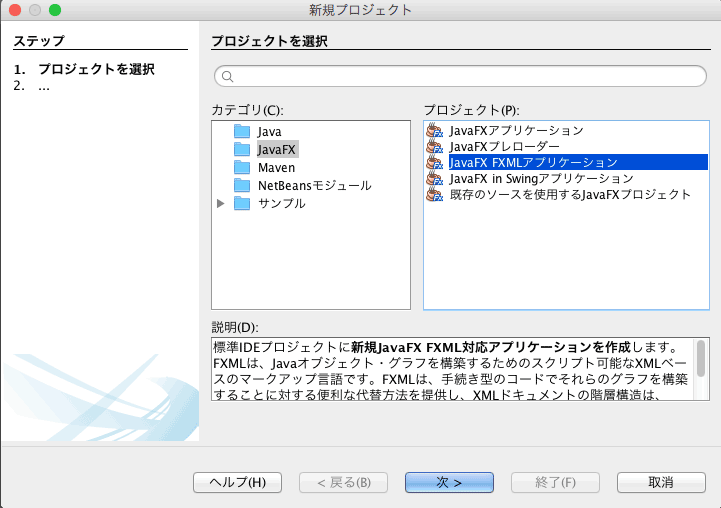This screenshot has height=508, width=721.
Task: Click the サンプル folder icon
Action: click(x=242, y=203)
